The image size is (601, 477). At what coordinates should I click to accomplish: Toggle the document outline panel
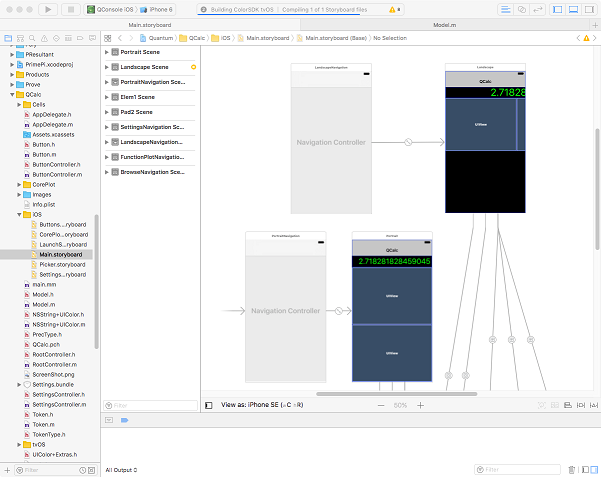(209, 405)
